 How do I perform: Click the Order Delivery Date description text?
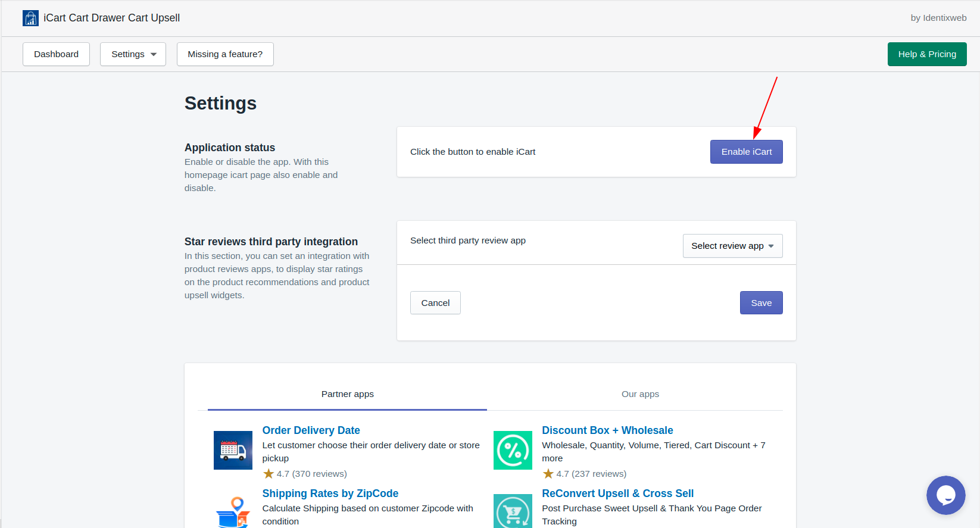click(371, 452)
